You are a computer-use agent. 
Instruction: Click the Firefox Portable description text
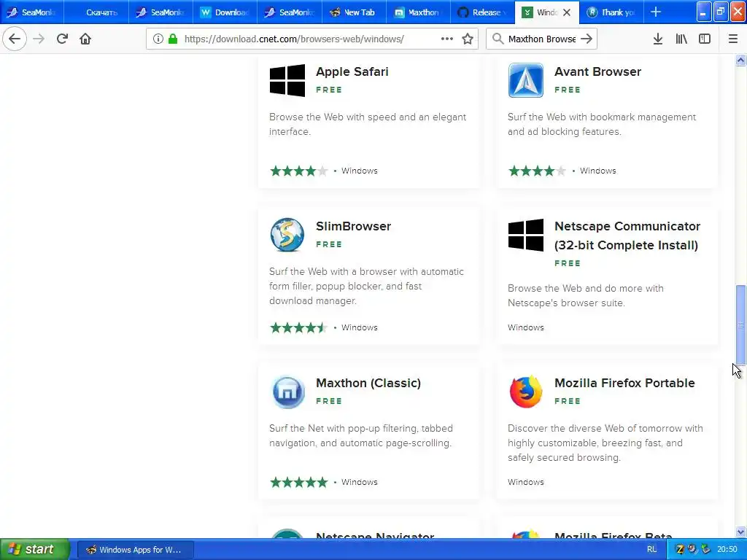point(605,443)
